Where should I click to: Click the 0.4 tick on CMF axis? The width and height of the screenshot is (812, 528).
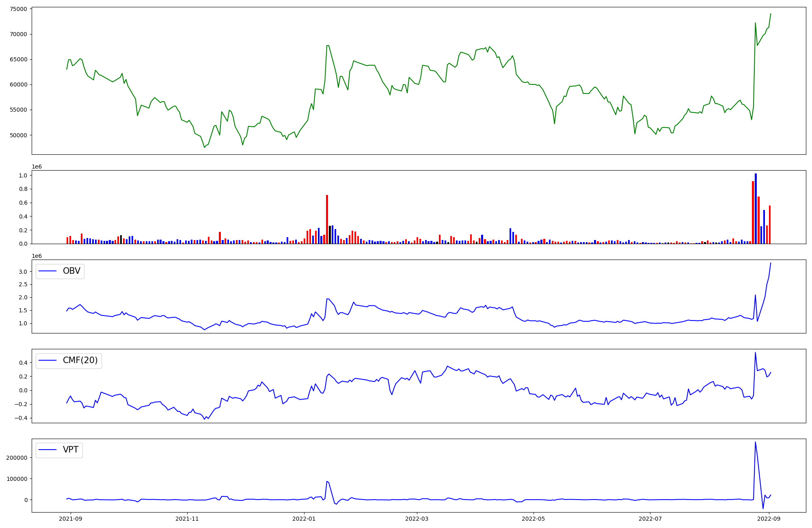coord(23,363)
